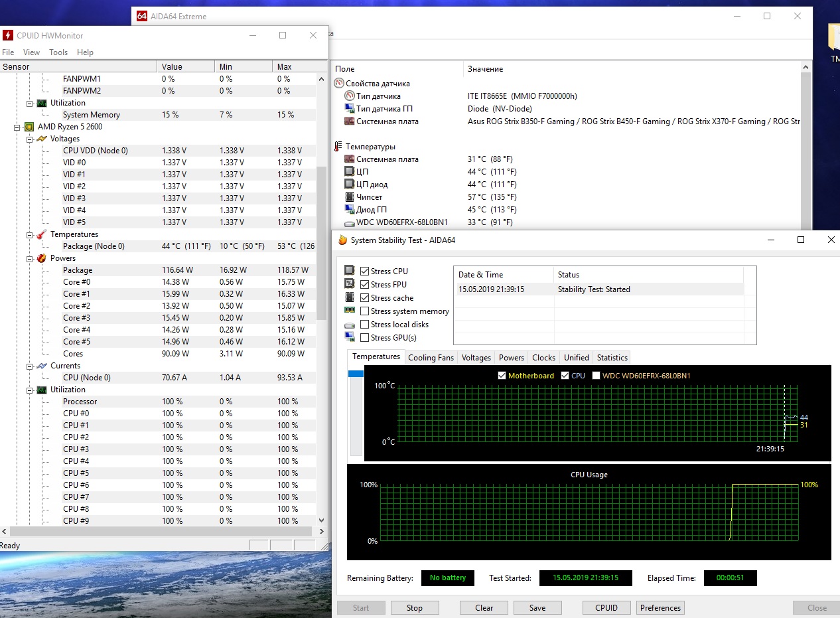Image resolution: width=840 pixels, height=618 pixels.
Task: Collapse the Currents tree node
Action: pos(29,366)
